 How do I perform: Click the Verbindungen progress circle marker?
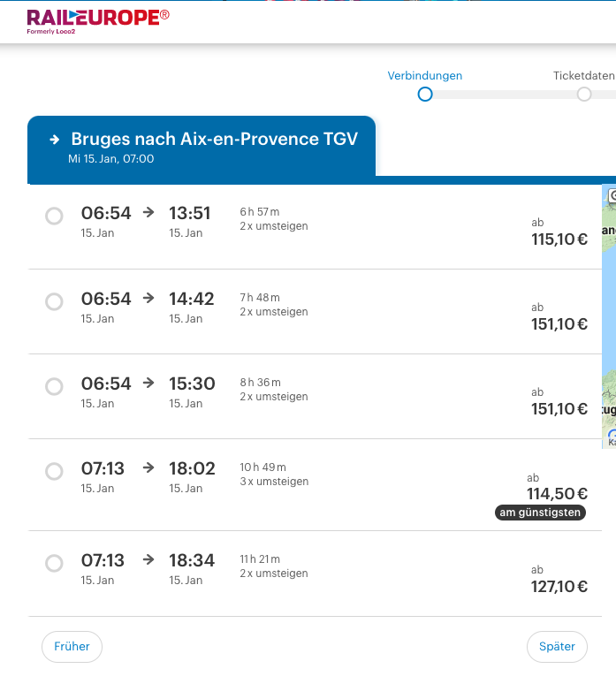(425, 94)
